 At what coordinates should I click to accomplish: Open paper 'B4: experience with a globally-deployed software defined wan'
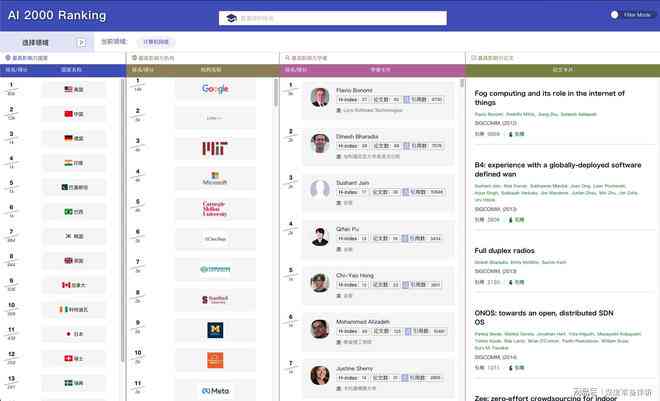pyautogui.click(x=558, y=169)
